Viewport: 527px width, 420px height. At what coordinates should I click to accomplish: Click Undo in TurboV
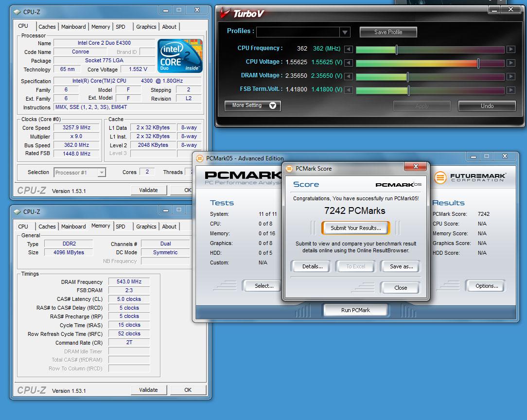click(487, 106)
